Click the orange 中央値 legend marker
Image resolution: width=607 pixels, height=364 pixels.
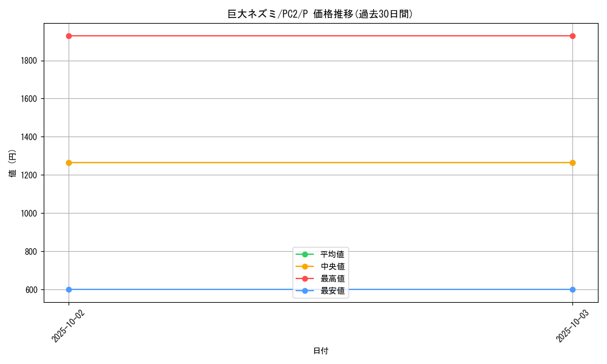click(x=305, y=266)
